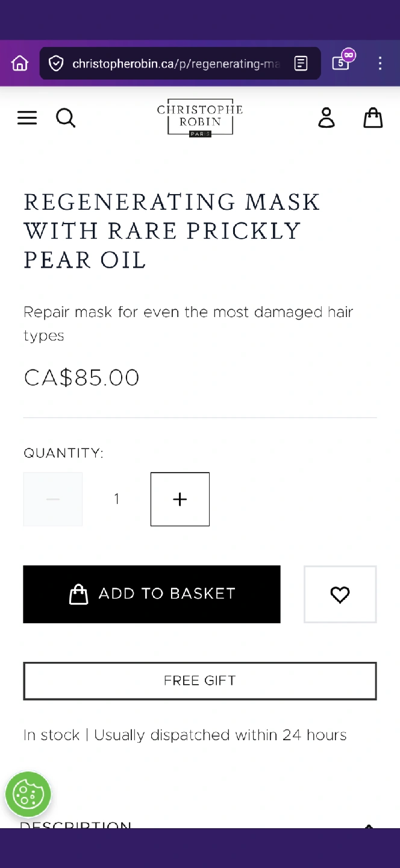Open cookie preferences icon

[28, 794]
